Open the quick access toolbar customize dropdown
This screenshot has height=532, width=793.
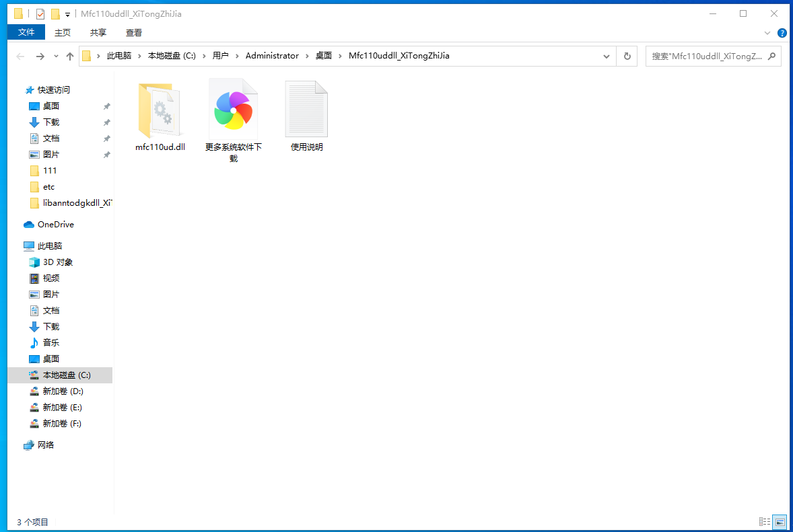[x=68, y=15]
